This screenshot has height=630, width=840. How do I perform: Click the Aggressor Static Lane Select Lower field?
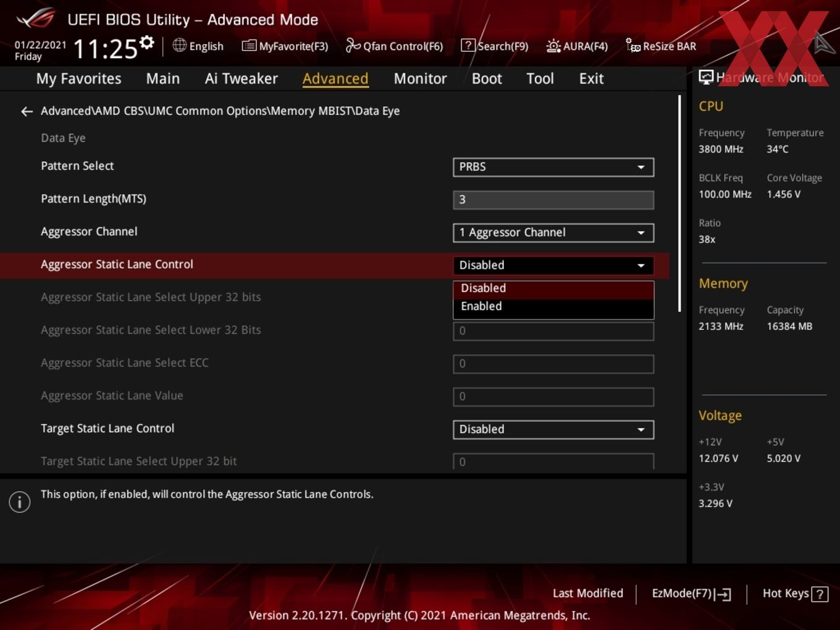click(x=553, y=331)
